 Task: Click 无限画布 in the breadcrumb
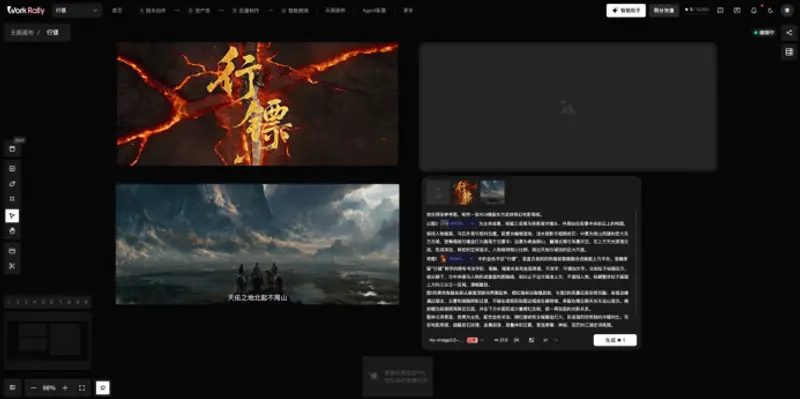[22, 32]
